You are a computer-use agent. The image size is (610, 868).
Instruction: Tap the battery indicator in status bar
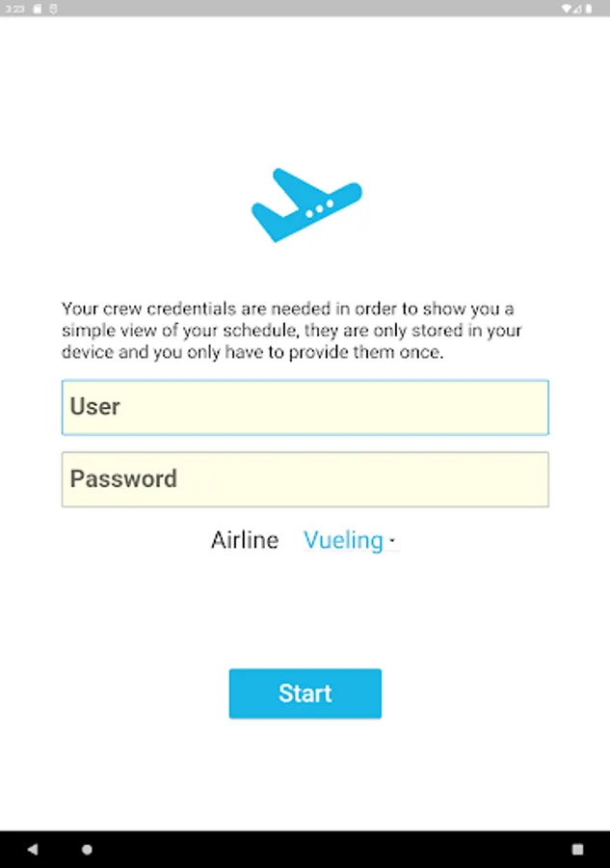589,8
